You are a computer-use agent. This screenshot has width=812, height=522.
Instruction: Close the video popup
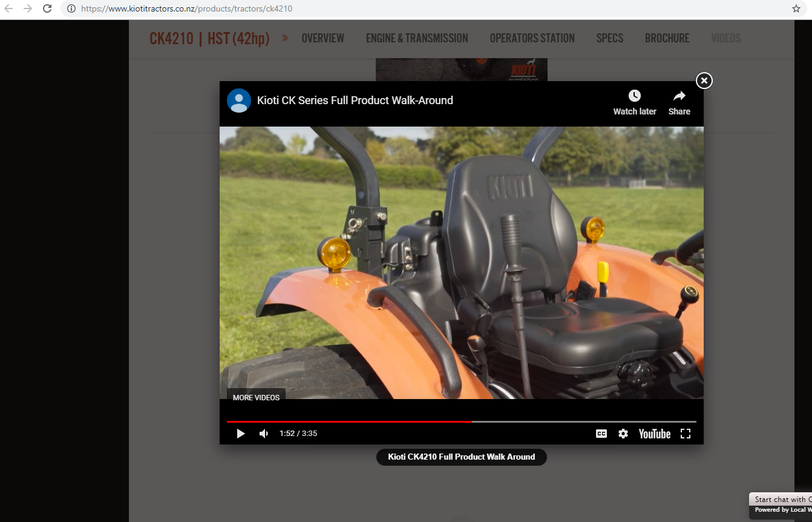(704, 81)
